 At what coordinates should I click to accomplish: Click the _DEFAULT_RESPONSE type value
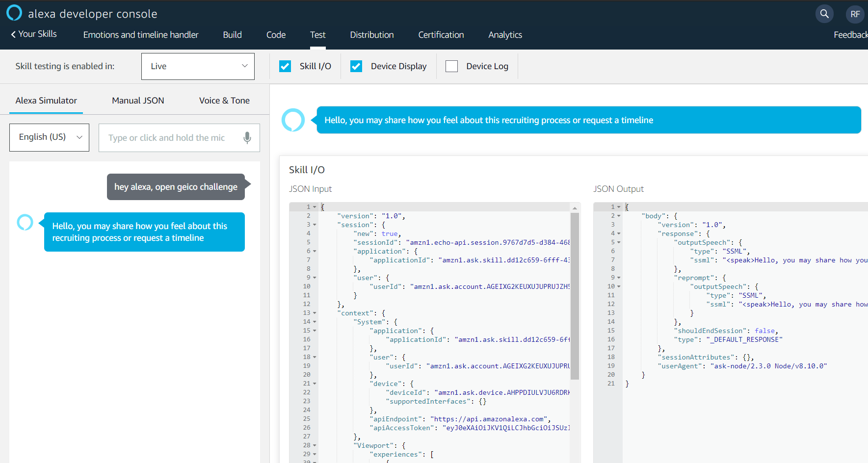click(x=744, y=340)
